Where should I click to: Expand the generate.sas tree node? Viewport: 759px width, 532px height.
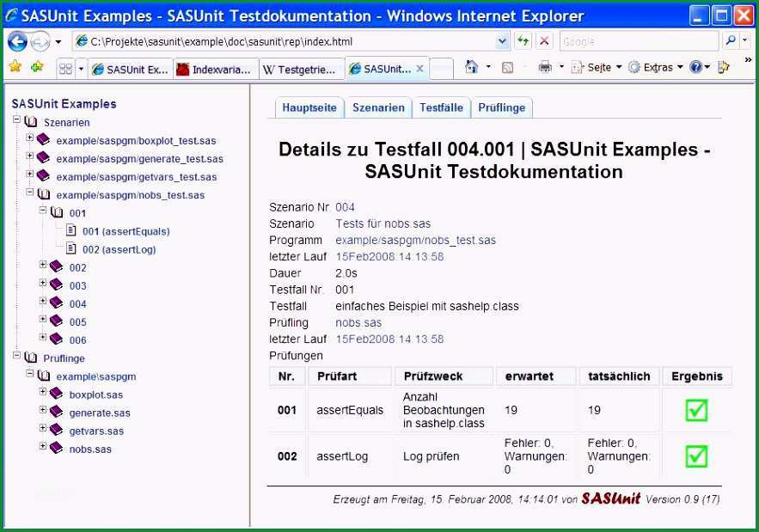(43, 410)
